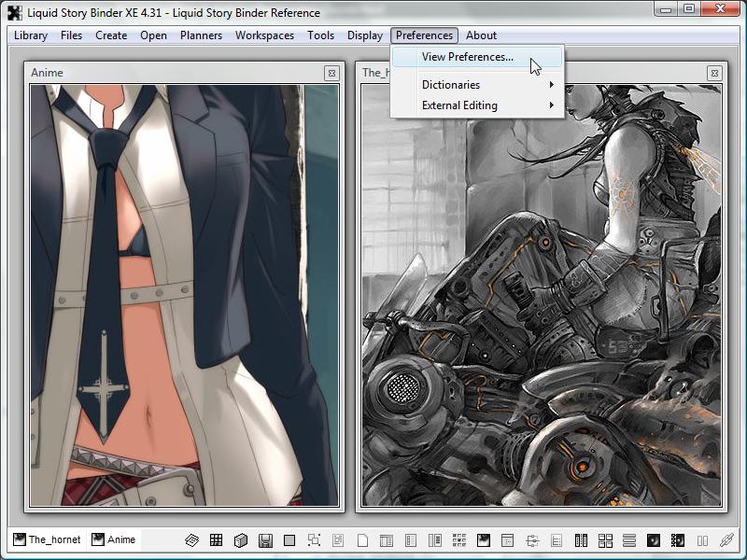Click the 3D cube icon
The image size is (747, 560).
(x=241, y=540)
